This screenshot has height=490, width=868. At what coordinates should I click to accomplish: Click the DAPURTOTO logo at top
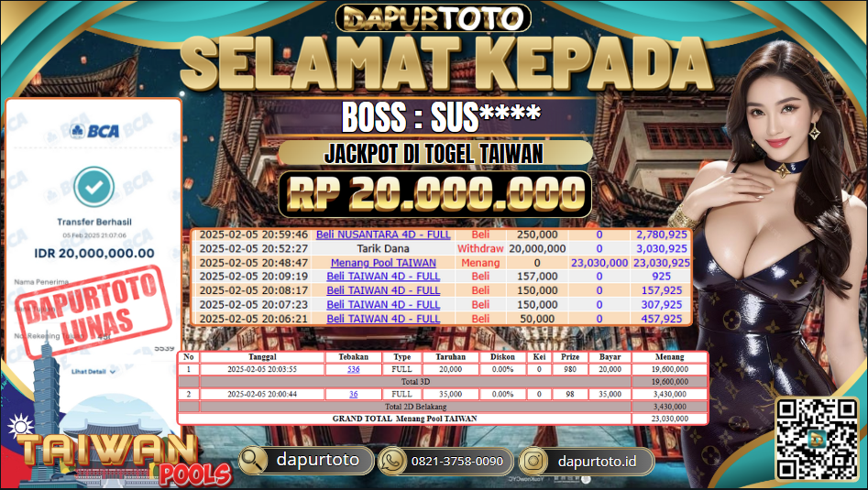[x=434, y=18]
